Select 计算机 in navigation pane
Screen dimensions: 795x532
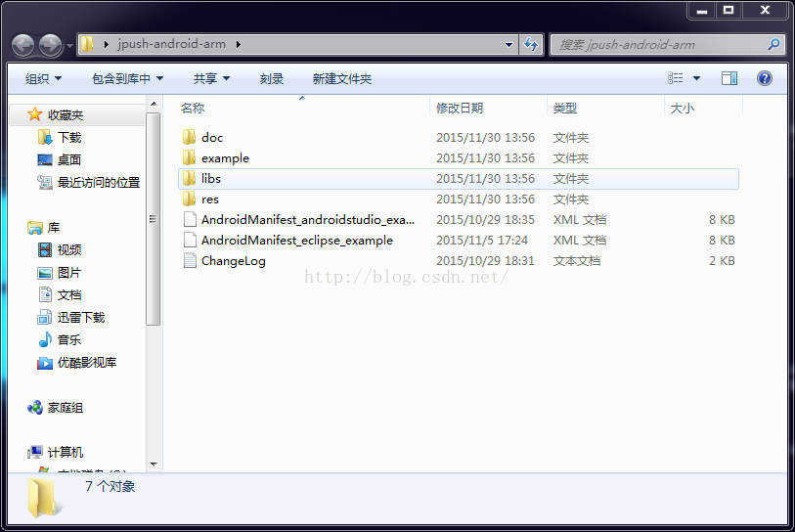[x=66, y=453]
